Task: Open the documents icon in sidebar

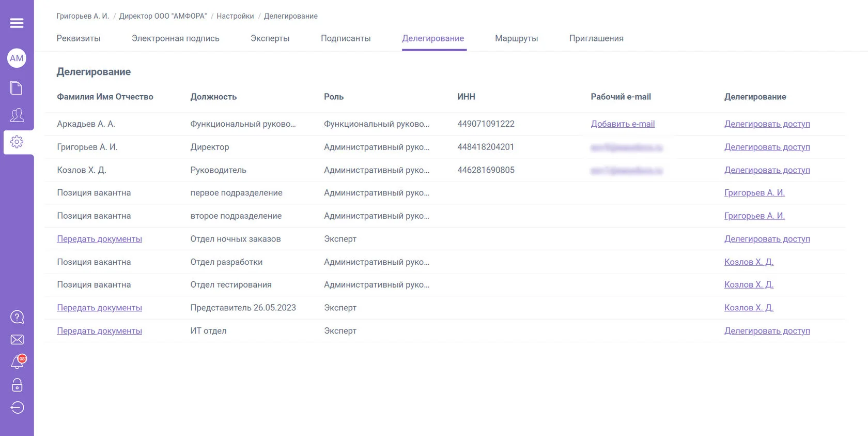Action: [x=17, y=88]
